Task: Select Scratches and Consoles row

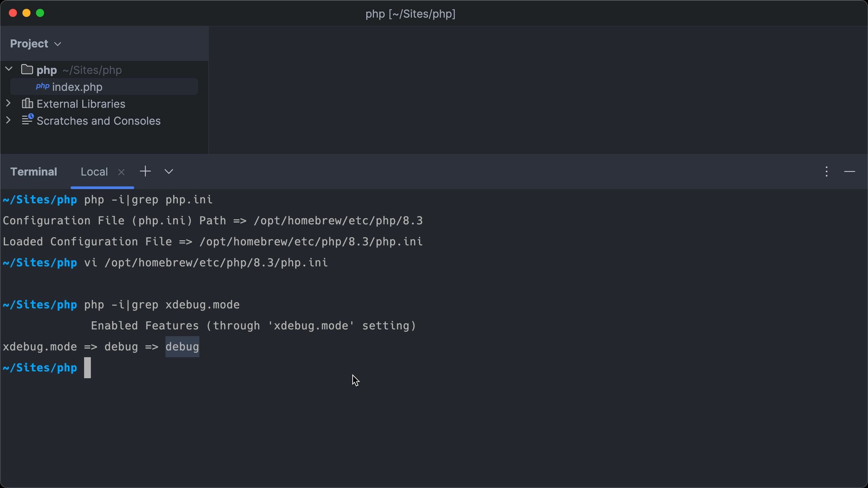Action: coord(104,121)
